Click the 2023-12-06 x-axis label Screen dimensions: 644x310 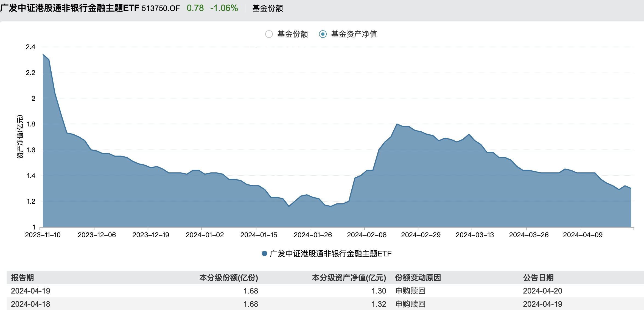pyautogui.click(x=97, y=235)
